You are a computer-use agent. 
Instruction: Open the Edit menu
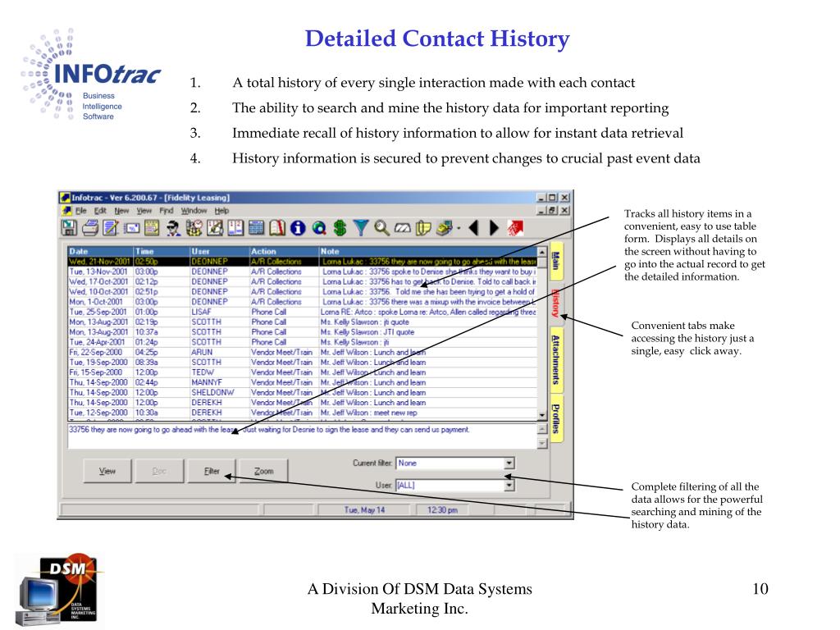(100, 211)
